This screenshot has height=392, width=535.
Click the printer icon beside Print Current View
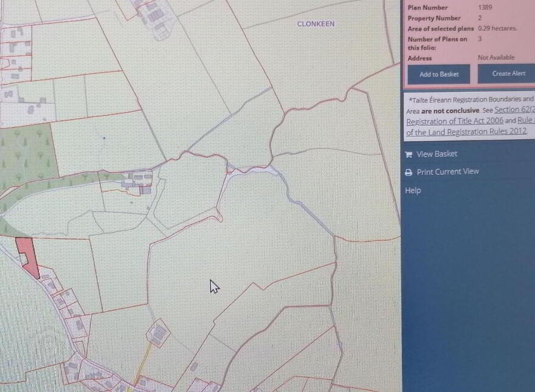(409, 173)
